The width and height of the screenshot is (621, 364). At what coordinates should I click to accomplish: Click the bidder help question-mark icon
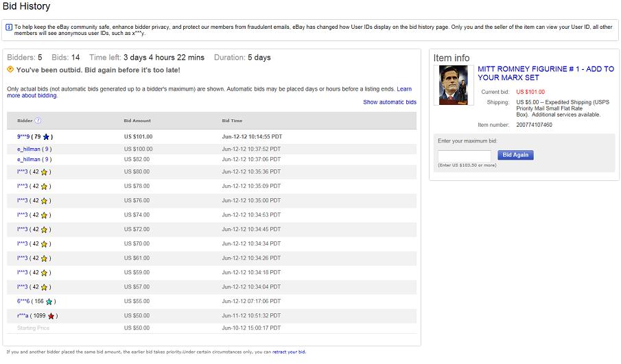coord(38,121)
